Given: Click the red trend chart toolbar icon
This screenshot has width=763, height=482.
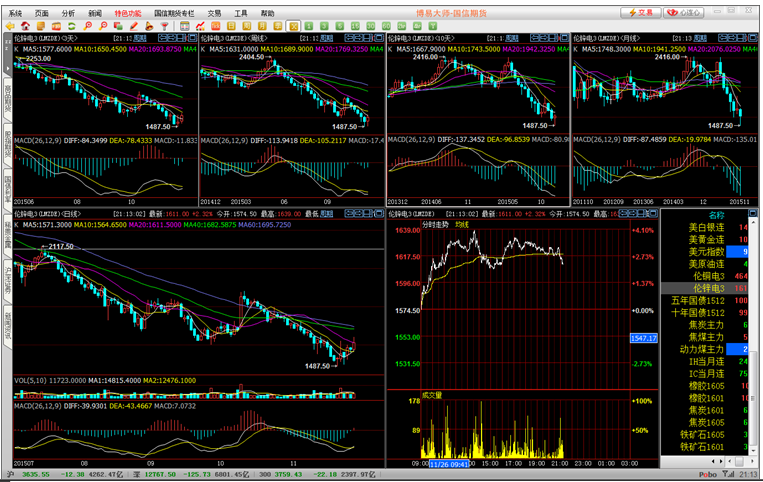Looking at the screenshot, I should click(x=200, y=26).
